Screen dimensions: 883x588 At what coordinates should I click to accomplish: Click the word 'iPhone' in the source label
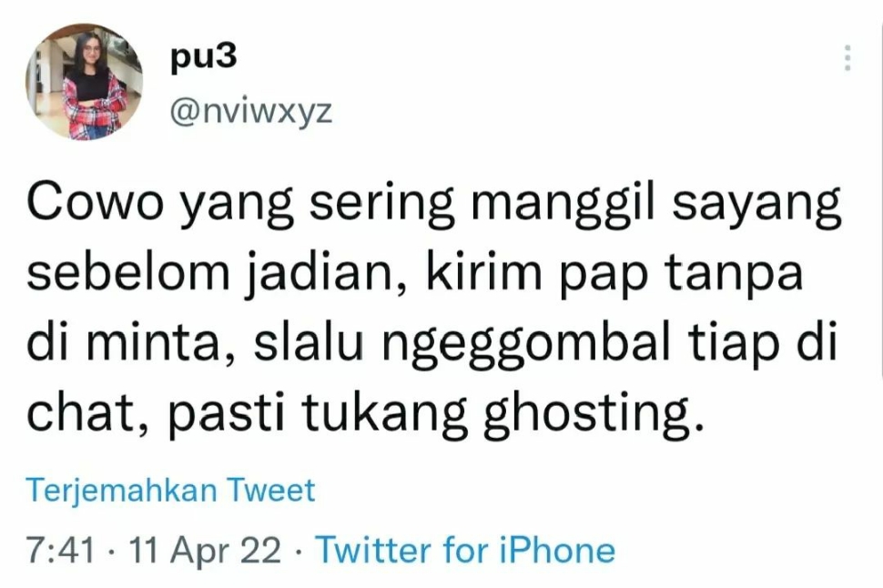pyautogui.click(x=557, y=550)
